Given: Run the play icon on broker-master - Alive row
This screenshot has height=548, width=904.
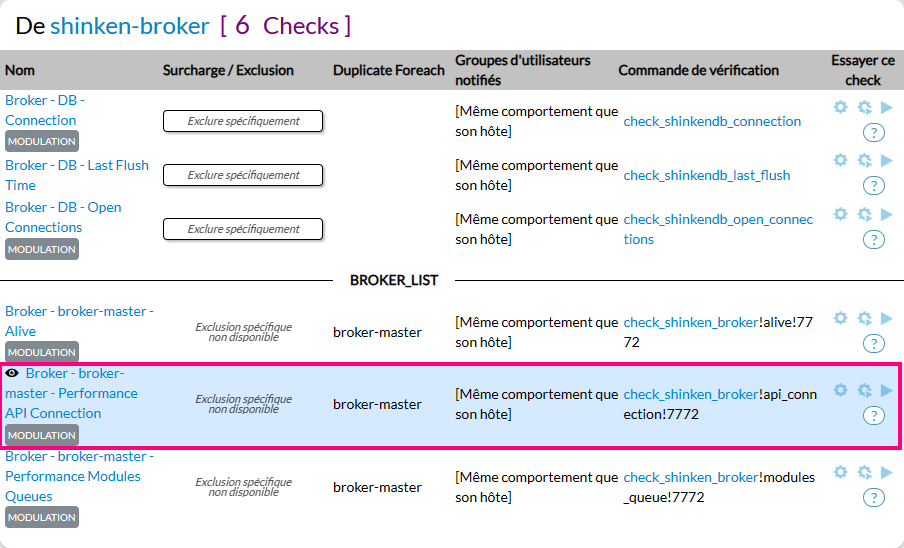Looking at the screenshot, I should coord(886,318).
